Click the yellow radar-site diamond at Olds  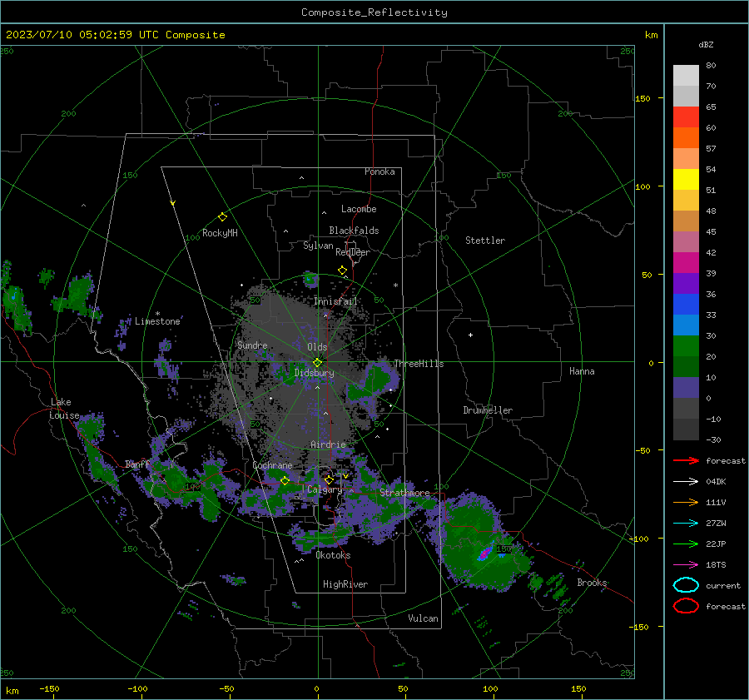[317, 363]
